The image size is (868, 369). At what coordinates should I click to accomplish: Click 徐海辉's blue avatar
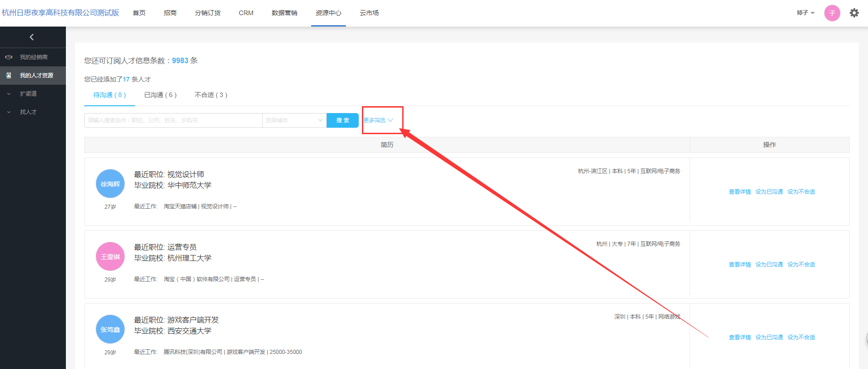110,184
